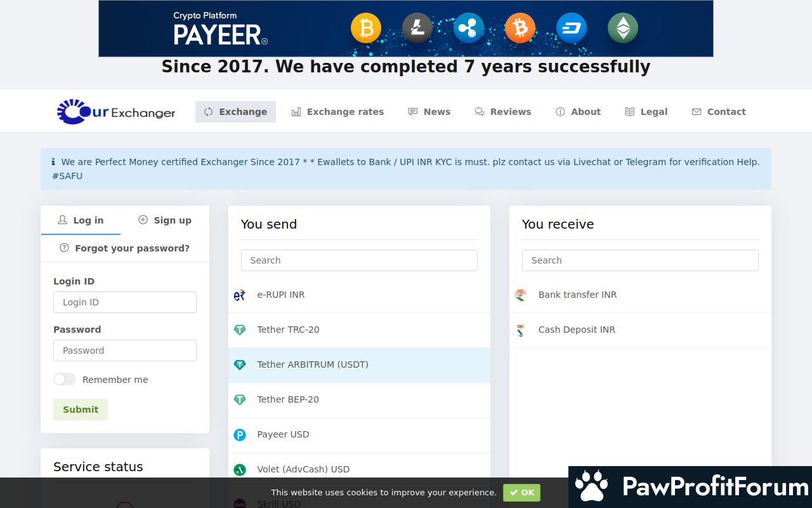
Task: Open the Forgot your password link
Action: tap(125, 248)
